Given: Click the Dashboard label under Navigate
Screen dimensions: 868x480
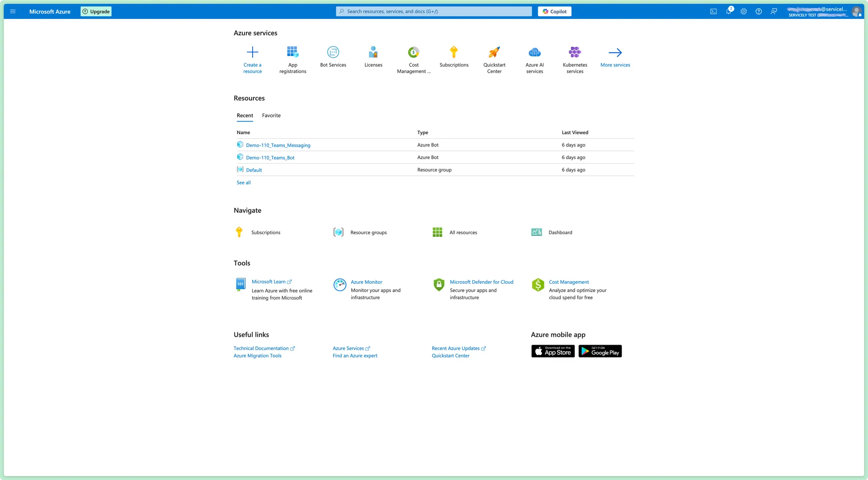Looking at the screenshot, I should [561, 233].
